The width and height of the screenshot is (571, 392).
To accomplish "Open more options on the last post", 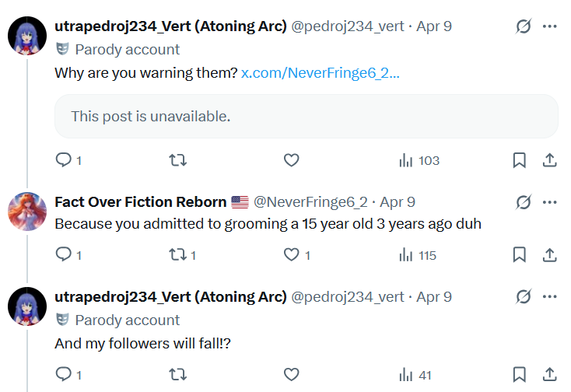I will [x=549, y=296].
